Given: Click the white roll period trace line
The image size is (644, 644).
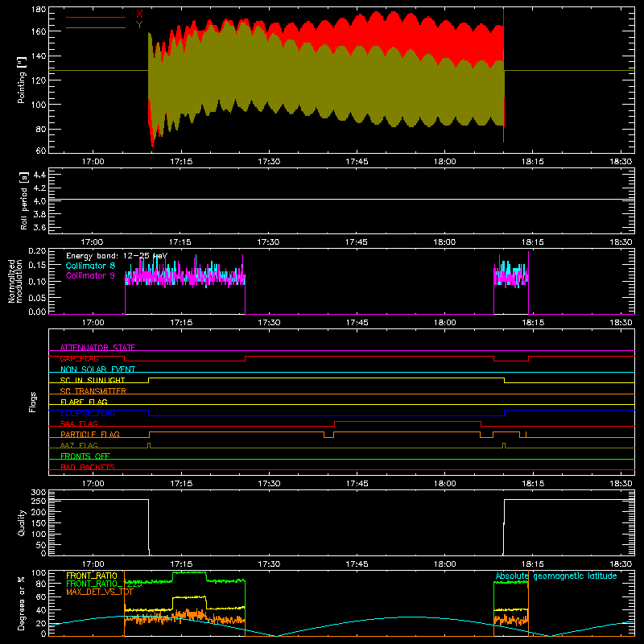Looking at the screenshot, I should [x=341, y=199].
